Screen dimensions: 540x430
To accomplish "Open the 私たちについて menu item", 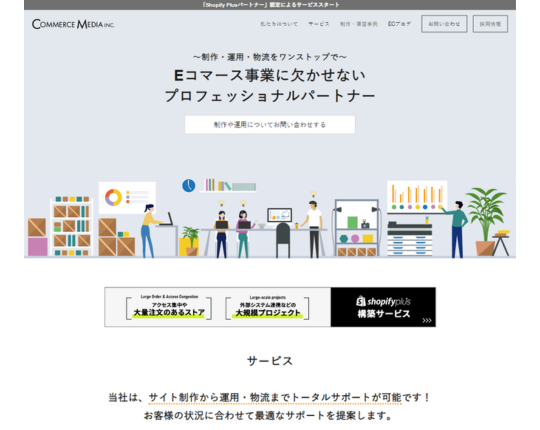I will point(279,24).
